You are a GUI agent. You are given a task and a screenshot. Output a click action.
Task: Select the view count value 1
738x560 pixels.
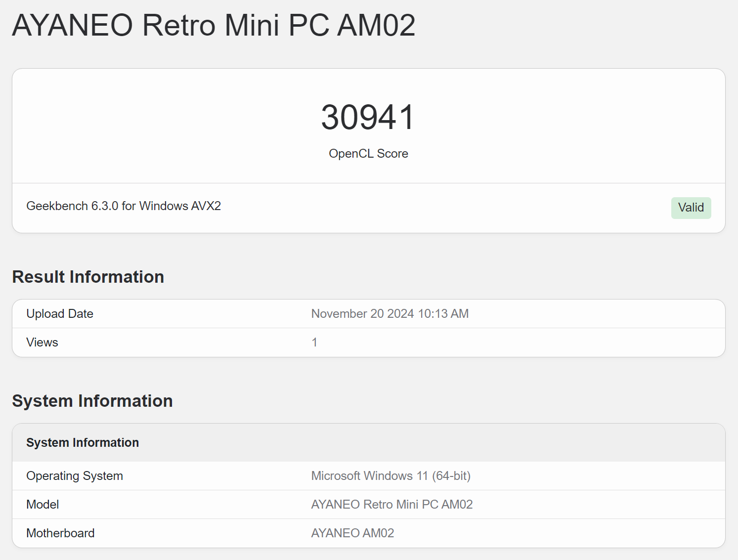coord(314,343)
